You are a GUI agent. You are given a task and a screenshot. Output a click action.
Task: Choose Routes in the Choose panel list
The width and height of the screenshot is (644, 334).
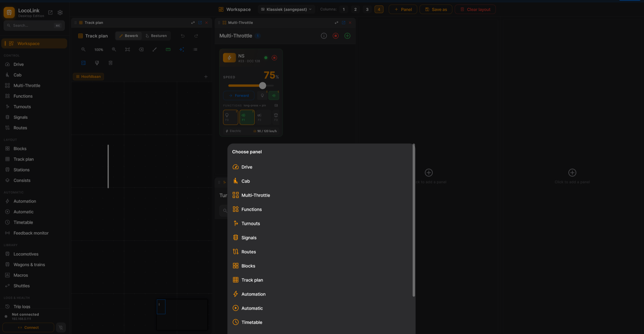(x=321, y=252)
